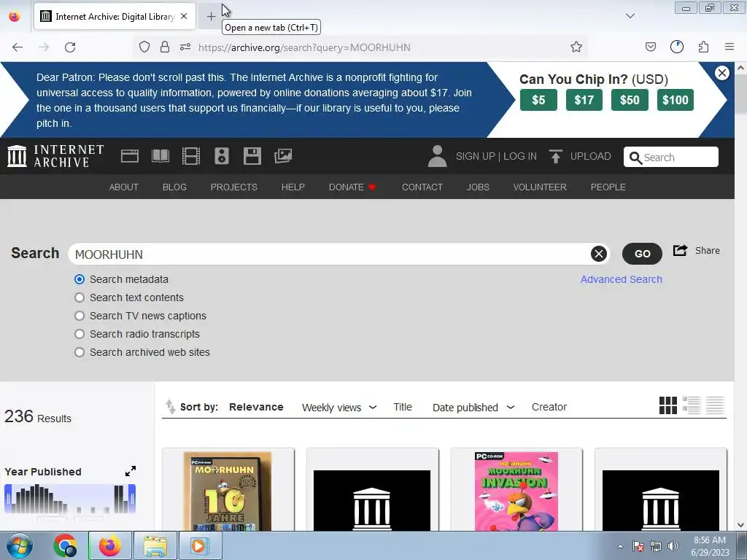The width and height of the screenshot is (747, 560).
Task: Sort results by Creator
Action: pyautogui.click(x=549, y=407)
